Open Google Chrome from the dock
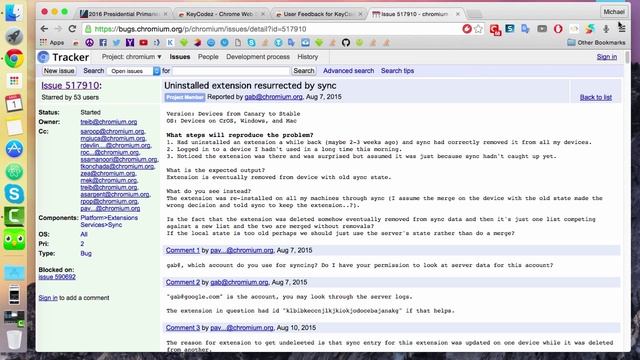The image size is (640, 360). pyautogui.click(x=14, y=58)
